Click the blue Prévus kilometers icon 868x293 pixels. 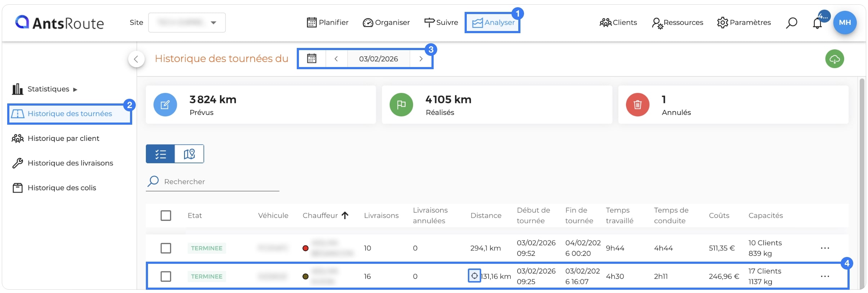(x=165, y=105)
